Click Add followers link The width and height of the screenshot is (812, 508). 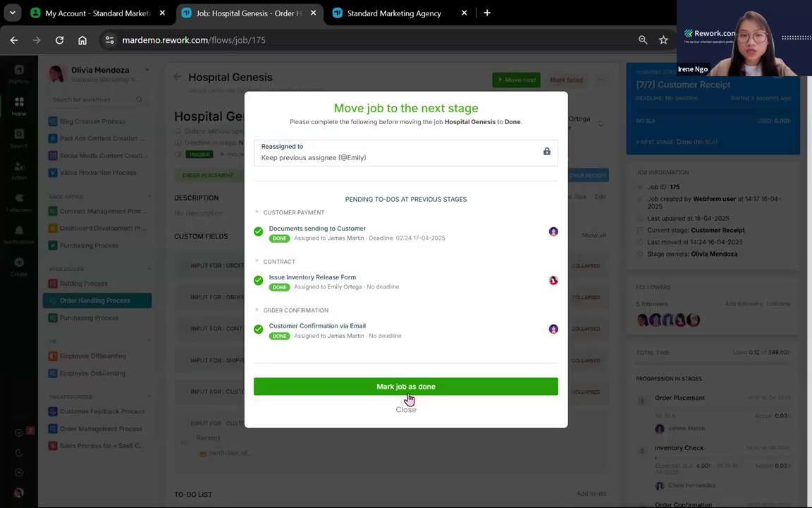[x=743, y=304]
